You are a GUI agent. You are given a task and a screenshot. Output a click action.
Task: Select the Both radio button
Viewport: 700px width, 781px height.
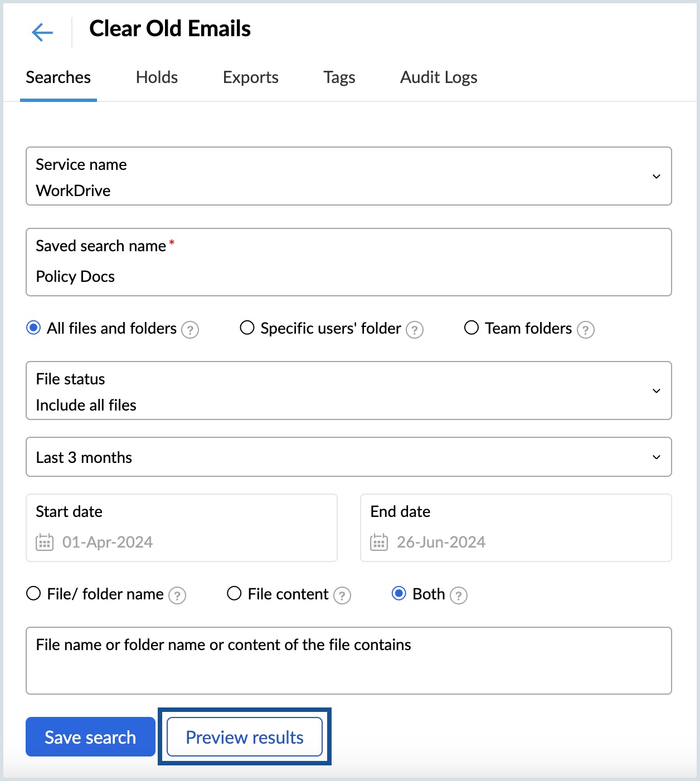[x=399, y=593]
